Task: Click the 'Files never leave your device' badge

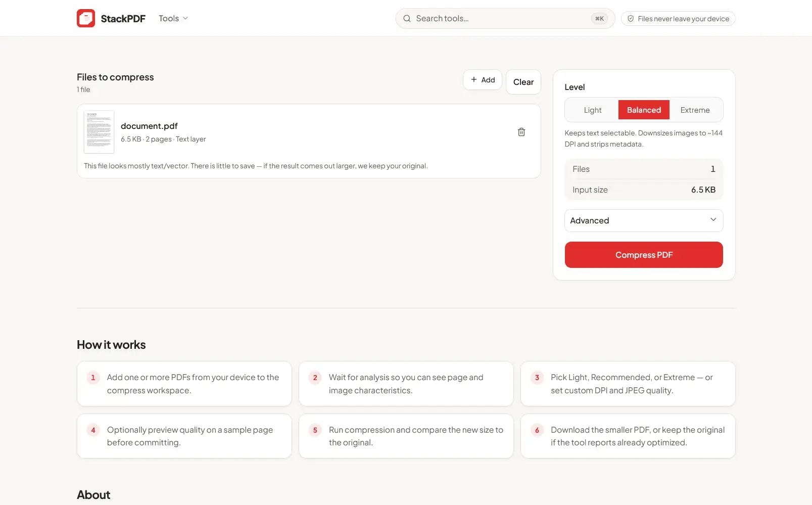Action: 678,19
